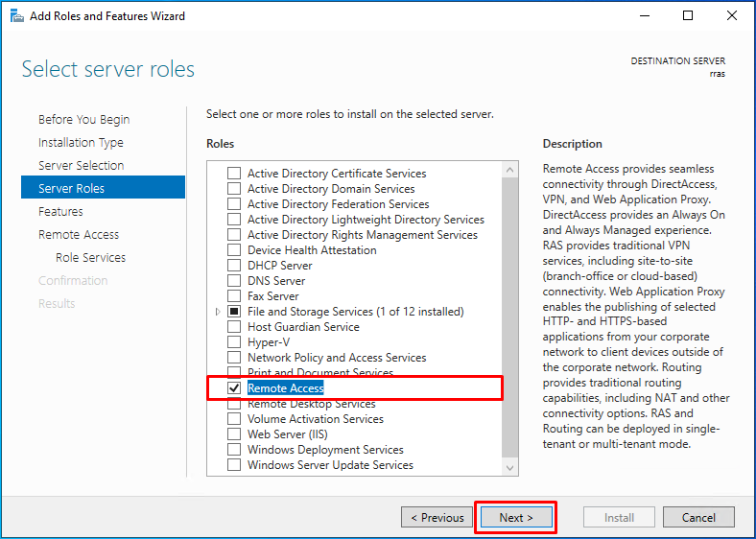756x539 pixels.
Task: Open the Server Selection step
Action: tap(81, 165)
